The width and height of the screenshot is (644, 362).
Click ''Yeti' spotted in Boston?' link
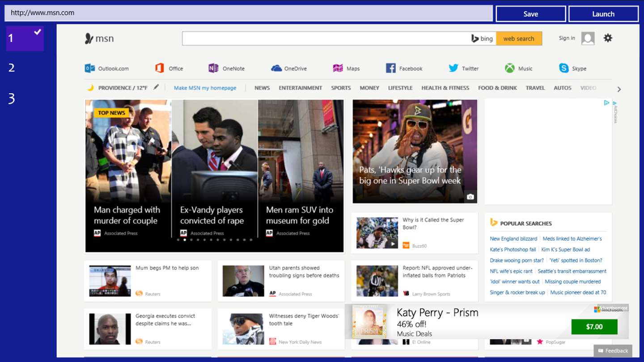click(576, 260)
